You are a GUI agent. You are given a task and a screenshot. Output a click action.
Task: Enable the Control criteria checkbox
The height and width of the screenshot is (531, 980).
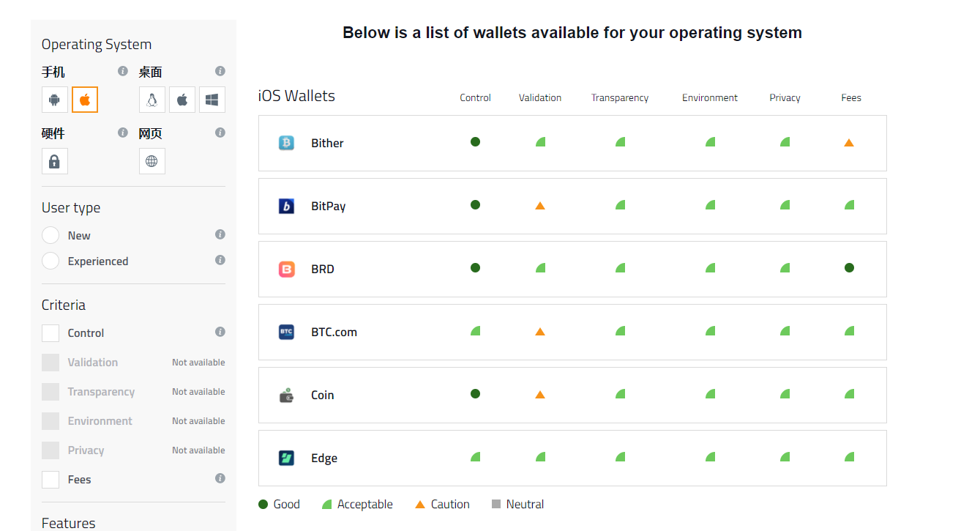(51, 333)
